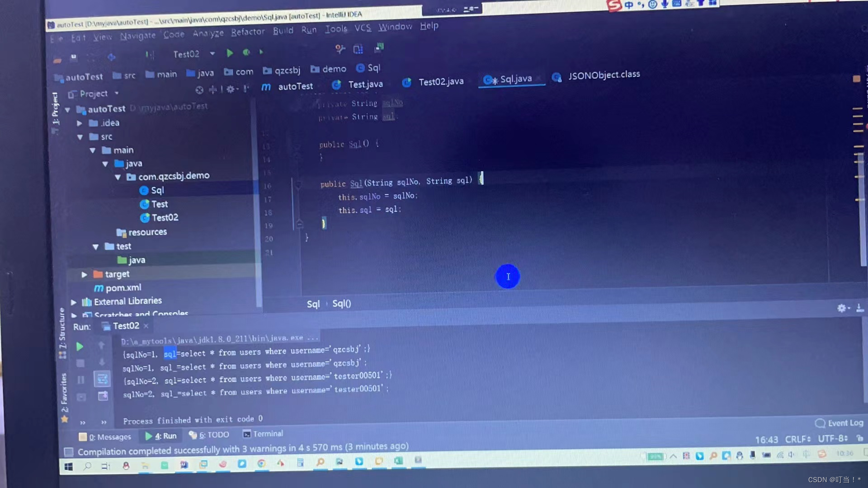Image resolution: width=868 pixels, height=488 pixels.
Task: Click the CRLF line separator selector
Action: coord(798,439)
